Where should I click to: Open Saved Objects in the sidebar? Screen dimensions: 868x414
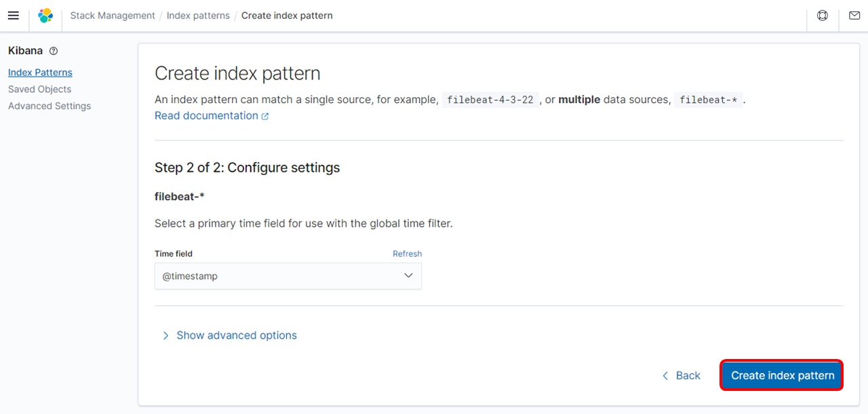point(39,89)
